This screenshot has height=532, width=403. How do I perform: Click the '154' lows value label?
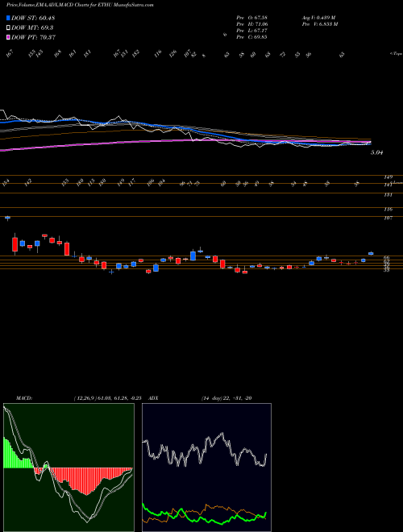[x=6, y=183]
